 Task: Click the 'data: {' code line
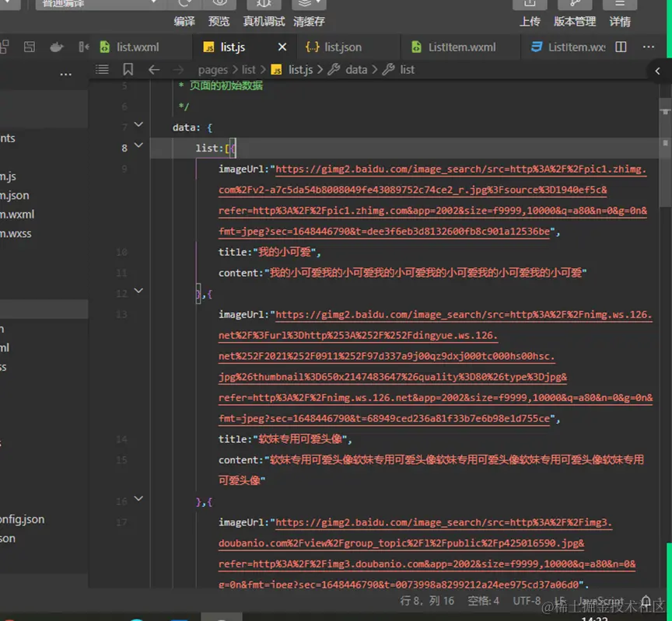192,127
